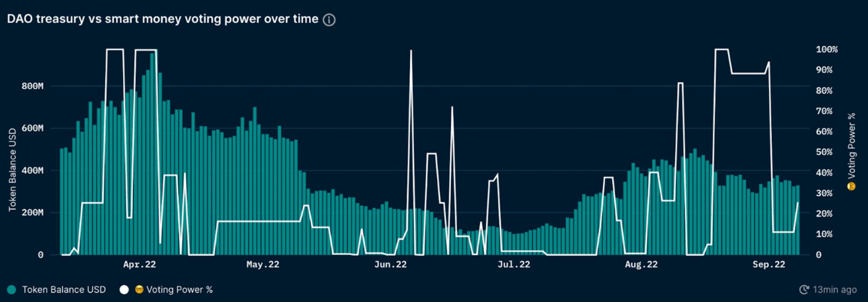Viewport: 868px width, 302px height.
Task: Click the vertical Token Balance USD axis title
Action: pos(13,170)
